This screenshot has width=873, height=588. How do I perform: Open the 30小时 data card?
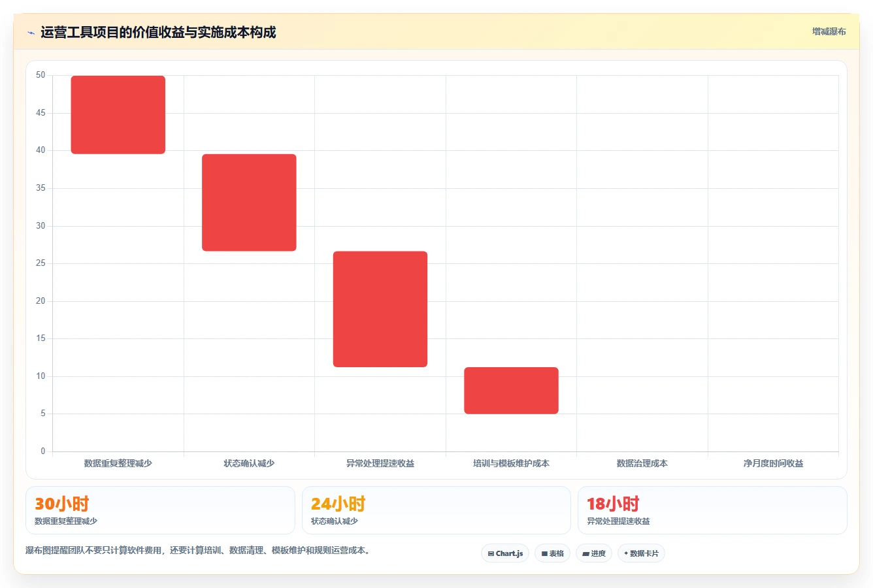coord(160,510)
